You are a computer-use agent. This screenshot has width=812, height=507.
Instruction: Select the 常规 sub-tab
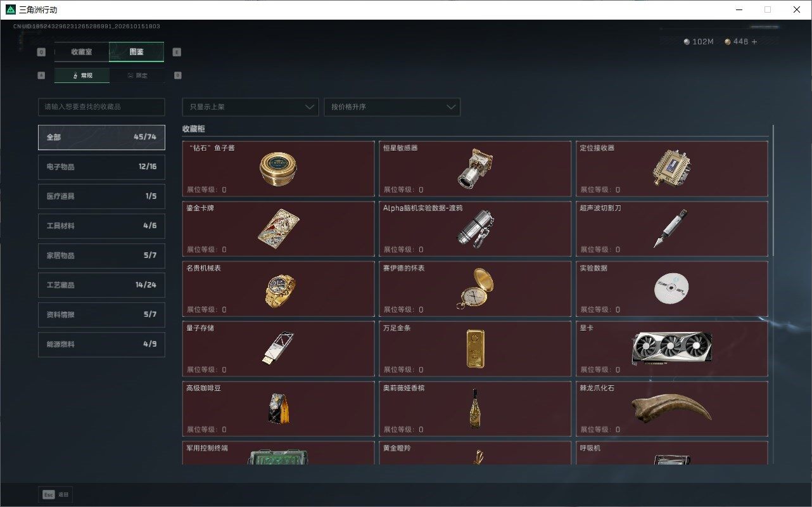pos(82,75)
